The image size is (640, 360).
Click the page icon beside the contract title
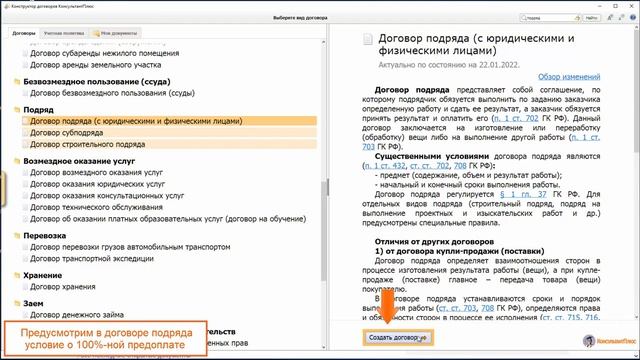pyautogui.click(x=368, y=40)
